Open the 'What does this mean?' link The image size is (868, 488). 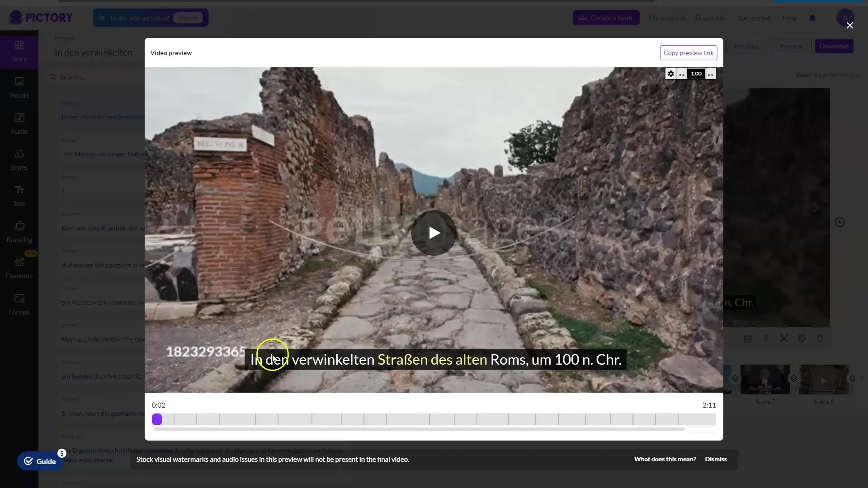tap(665, 459)
